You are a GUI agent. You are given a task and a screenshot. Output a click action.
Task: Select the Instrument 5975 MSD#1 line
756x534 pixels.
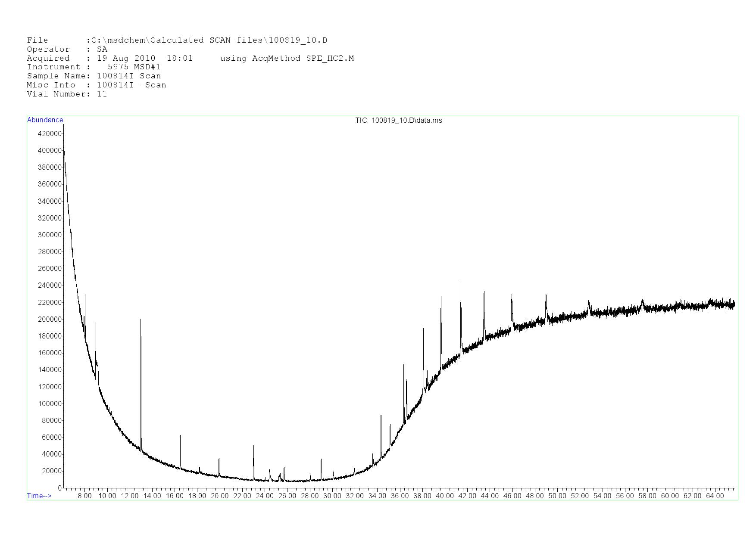pos(94,67)
